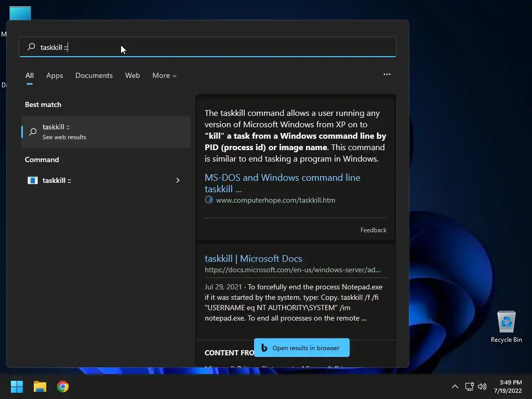Switch to the Web tab
The image size is (532, 399).
[132, 75]
